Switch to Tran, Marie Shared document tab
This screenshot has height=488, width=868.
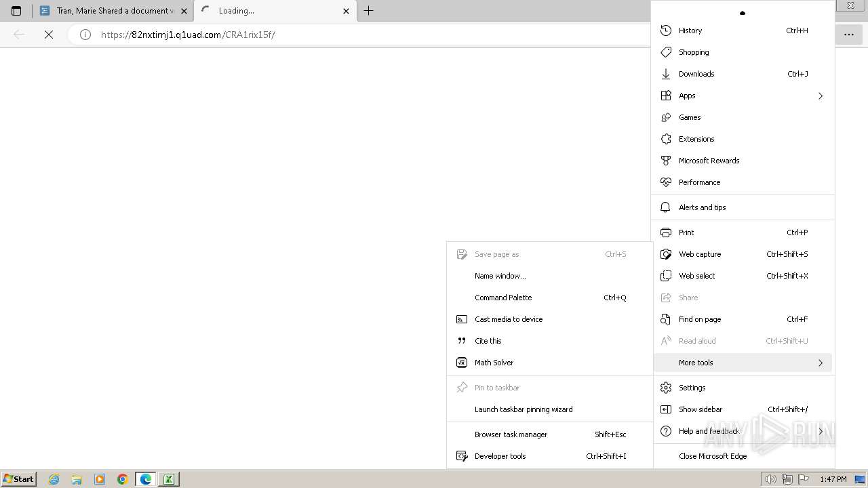tap(113, 11)
